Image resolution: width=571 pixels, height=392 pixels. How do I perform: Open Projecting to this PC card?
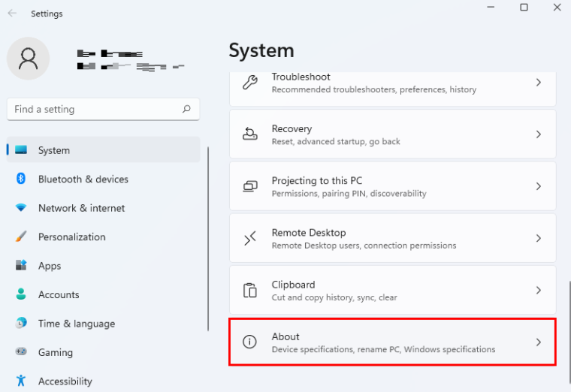(x=392, y=186)
